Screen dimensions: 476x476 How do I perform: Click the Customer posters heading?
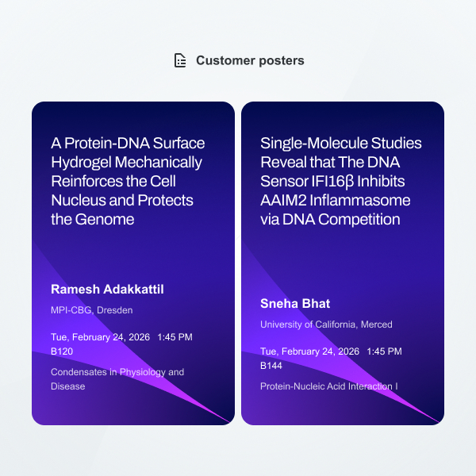[250, 60]
